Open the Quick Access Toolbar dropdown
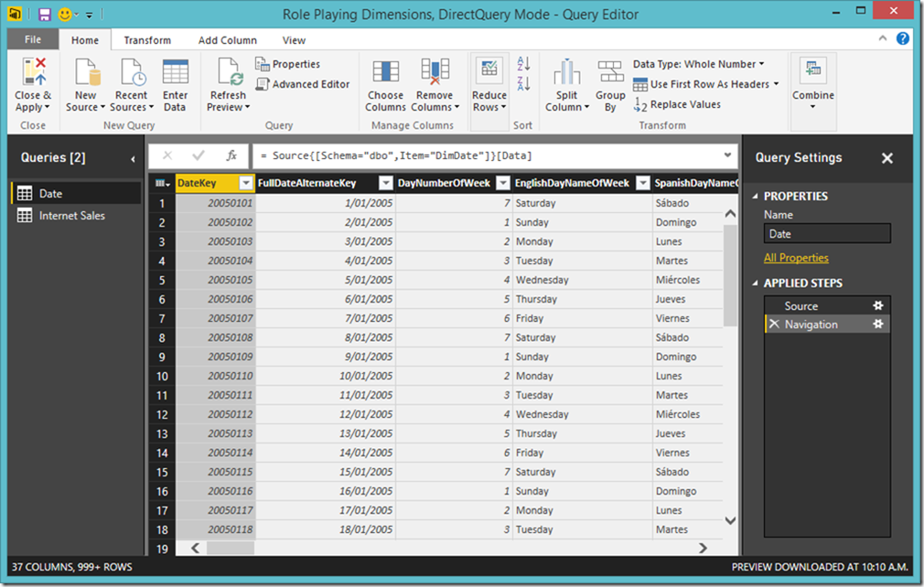 point(89,14)
